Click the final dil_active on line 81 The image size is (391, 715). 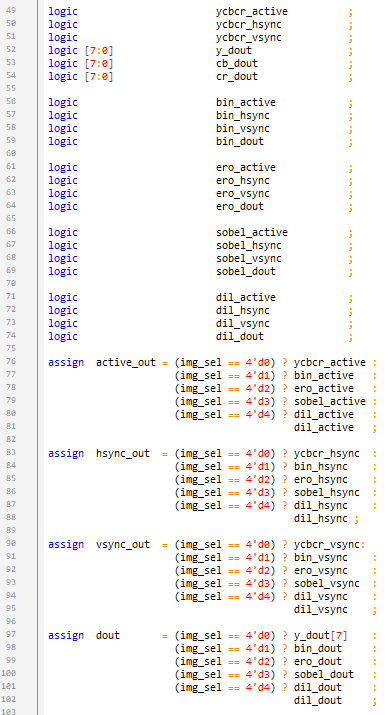point(324,427)
